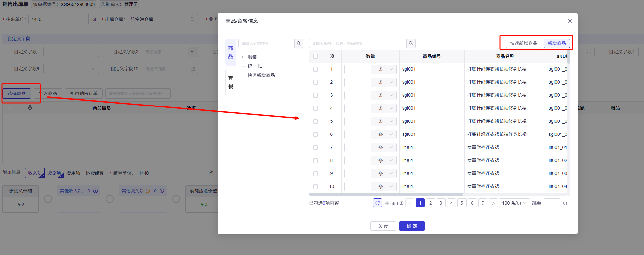Select the 统一1L category tree item
The image size is (644, 255).
click(x=255, y=66)
